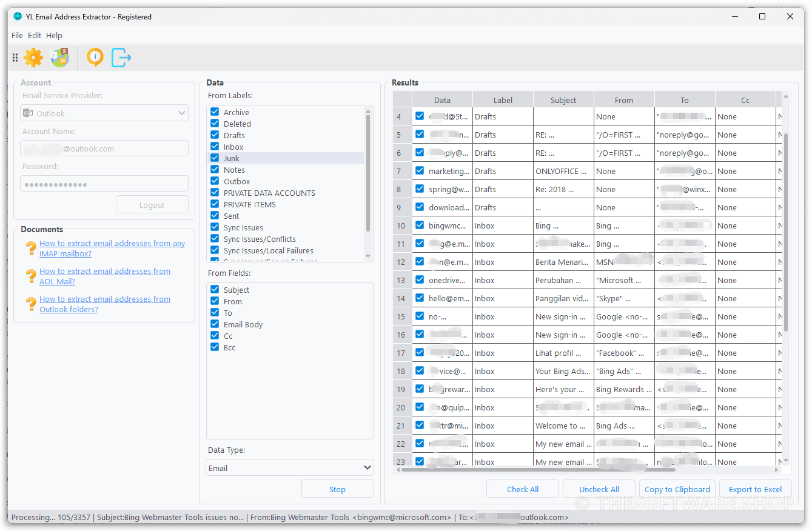812x531 pixels.
Task: Toggle the Bcc field checkbox
Action: pos(215,347)
